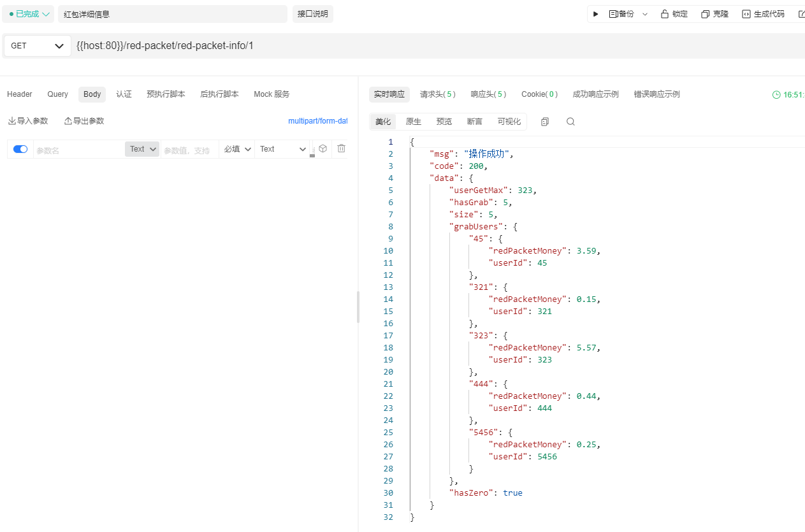
Task: Select the 美化 view mode
Action: [383, 122]
